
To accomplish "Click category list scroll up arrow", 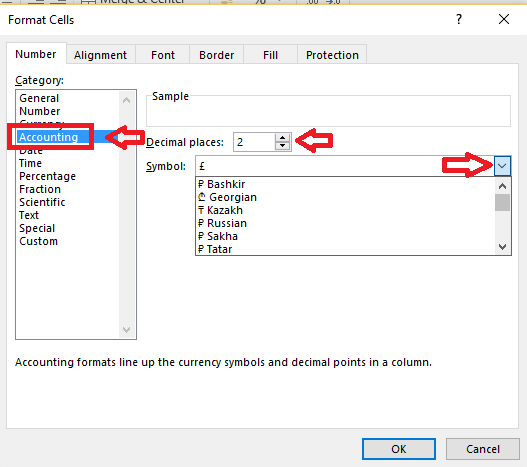I will click(x=127, y=100).
